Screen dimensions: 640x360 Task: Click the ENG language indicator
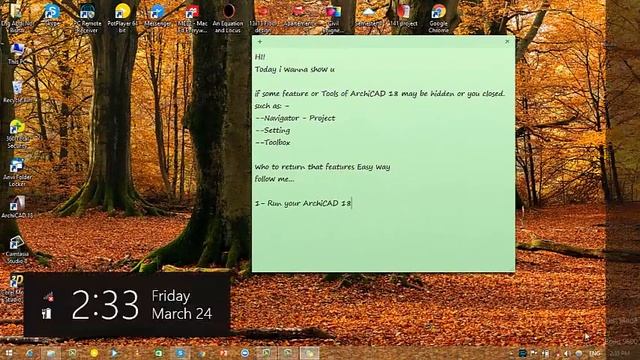pyautogui.click(x=595, y=353)
